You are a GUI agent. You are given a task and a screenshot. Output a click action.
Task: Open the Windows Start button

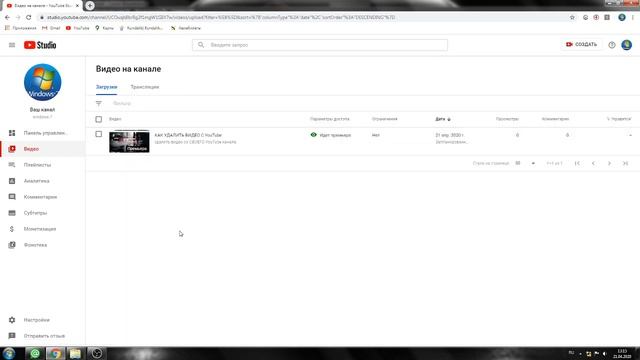[x=9, y=353]
